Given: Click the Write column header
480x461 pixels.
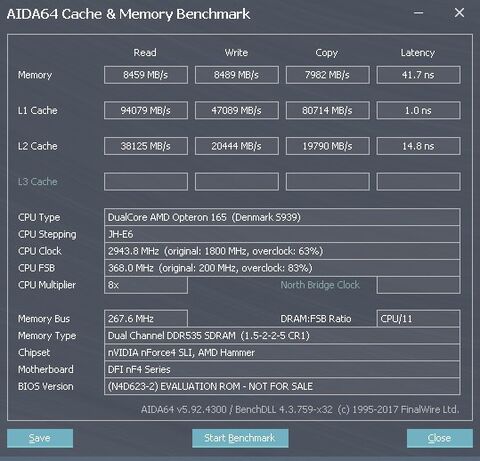Looking at the screenshot, I should [x=236, y=52].
